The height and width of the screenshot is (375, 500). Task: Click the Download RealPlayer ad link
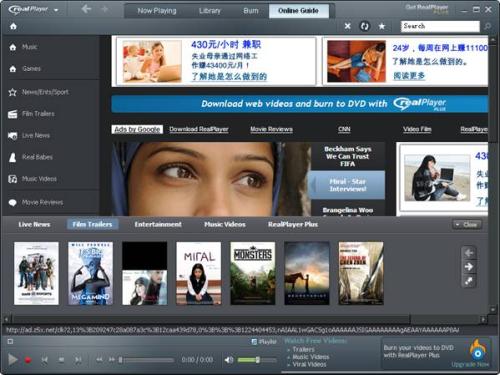pos(199,129)
